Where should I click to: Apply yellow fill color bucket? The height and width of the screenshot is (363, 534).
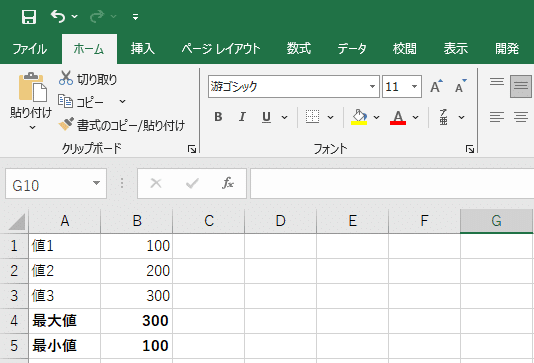[x=359, y=117]
